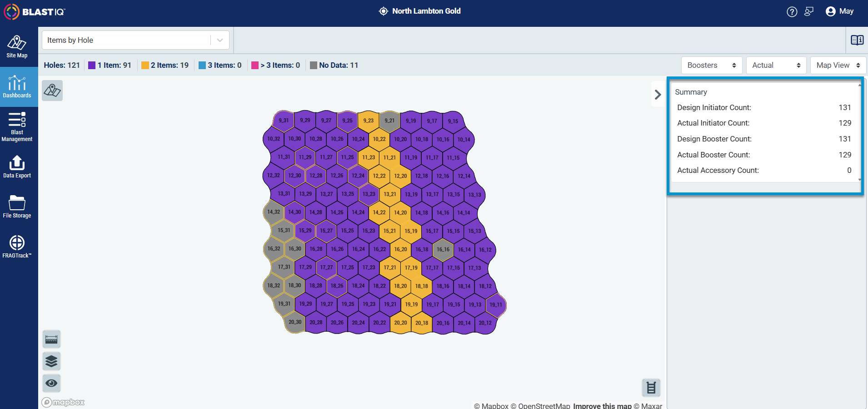The image size is (868, 409).
Task: Select the ruler measure tool
Action: point(51,339)
